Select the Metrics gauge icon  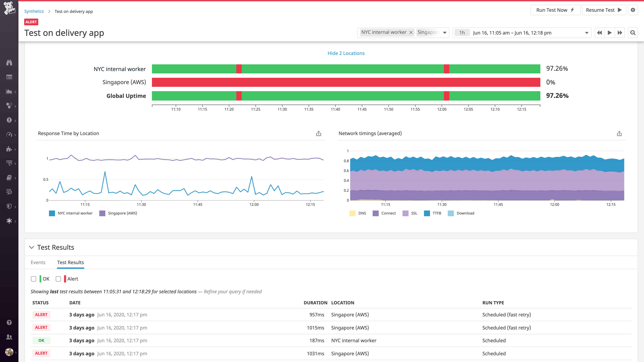9,134
